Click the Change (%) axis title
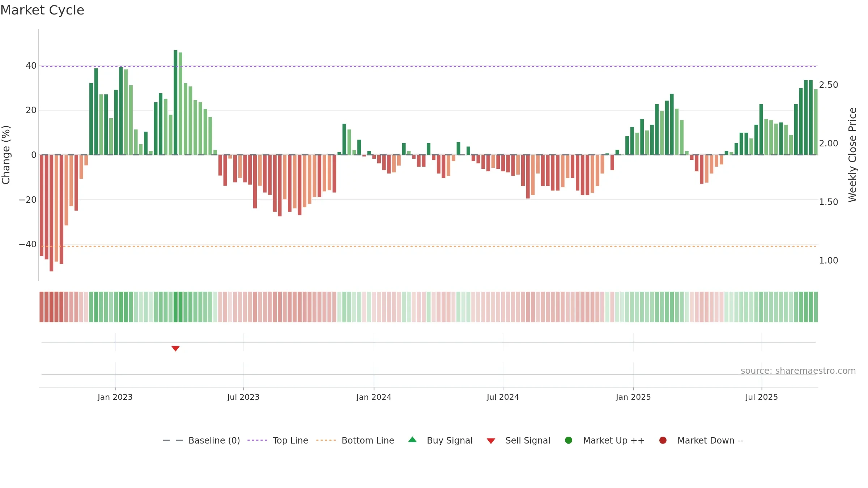The width and height of the screenshot is (868, 488). [6, 155]
